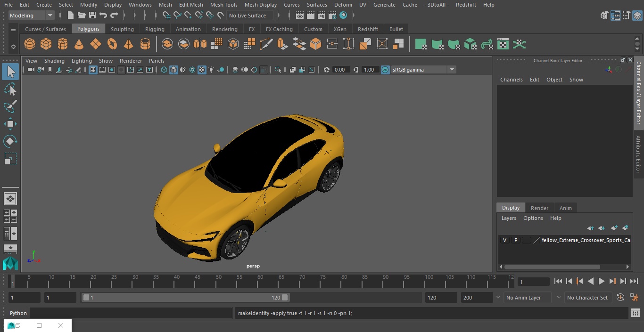Switch to the Render layer tab
This screenshot has height=332, width=644.
(539, 208)
